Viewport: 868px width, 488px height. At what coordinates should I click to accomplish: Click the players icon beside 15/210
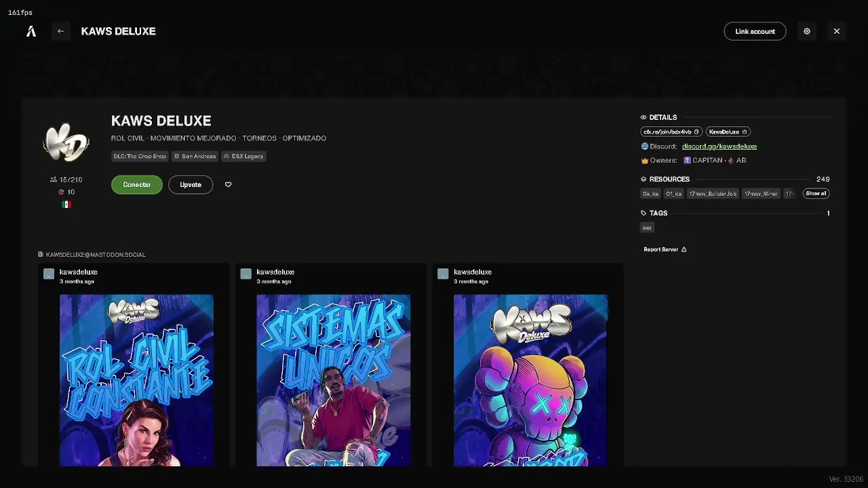[54, 180]
